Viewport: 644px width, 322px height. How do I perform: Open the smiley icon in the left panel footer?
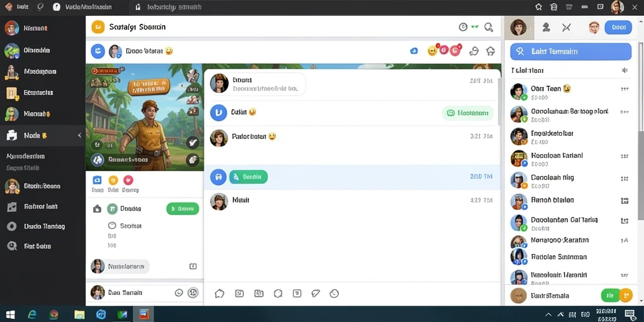(x=179, y=293)
